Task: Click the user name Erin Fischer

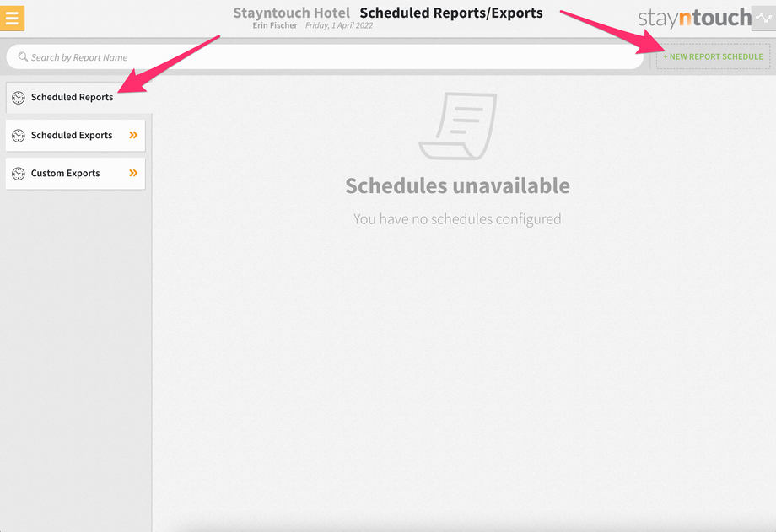Action: (x=275, y=25)
